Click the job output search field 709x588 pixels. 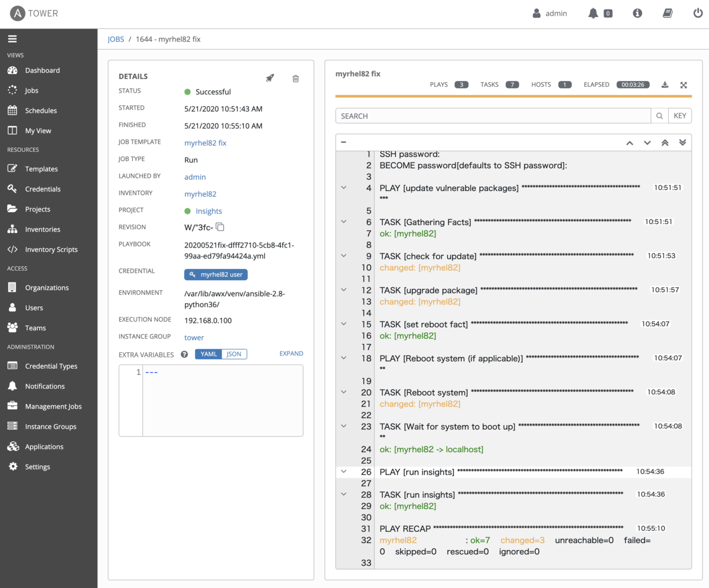coord(493,116)
